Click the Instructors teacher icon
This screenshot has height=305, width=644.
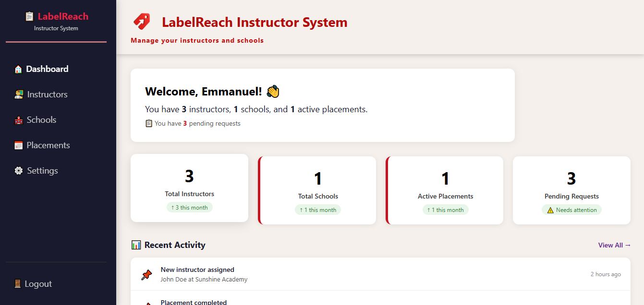(x=19, y=94)
